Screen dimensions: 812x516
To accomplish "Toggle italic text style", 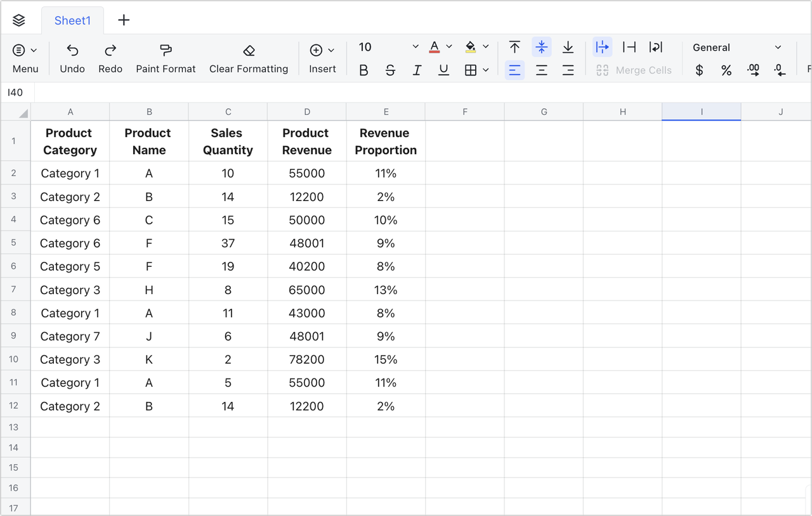I will click(x=417, y=70).
